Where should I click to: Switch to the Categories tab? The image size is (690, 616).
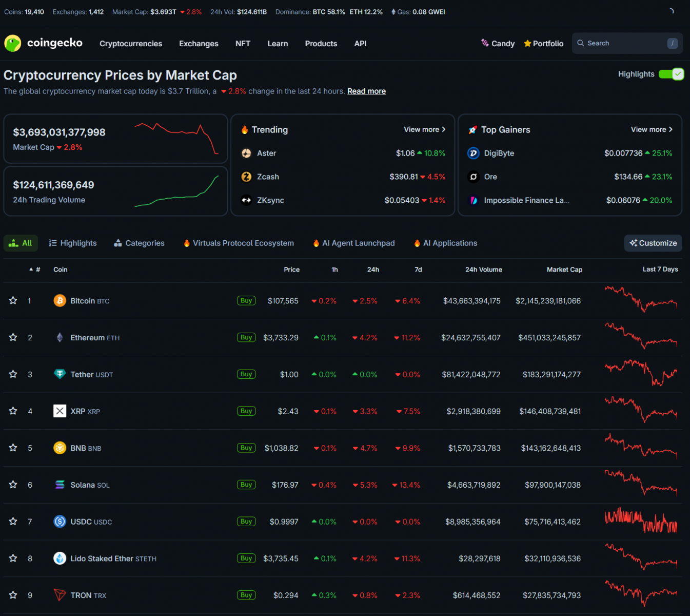139,243
